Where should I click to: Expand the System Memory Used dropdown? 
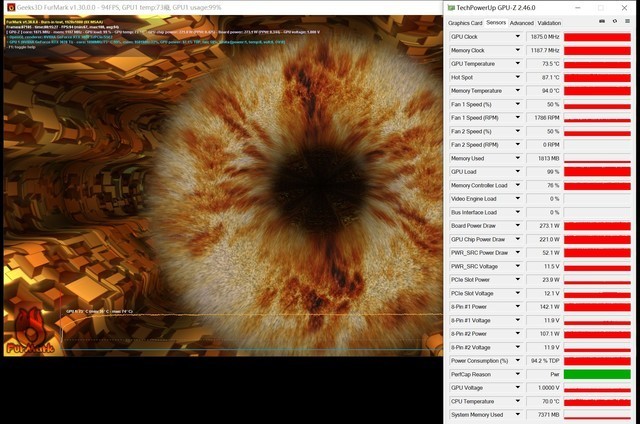click(x=518, y=415)
